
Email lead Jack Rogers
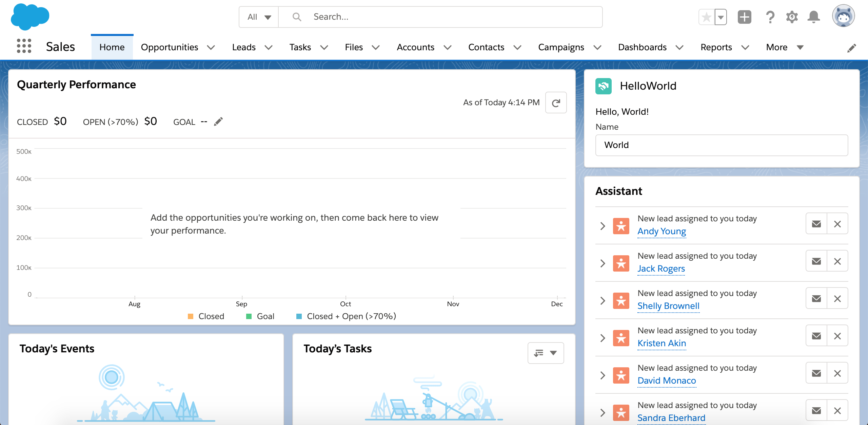tap(816, 261)
